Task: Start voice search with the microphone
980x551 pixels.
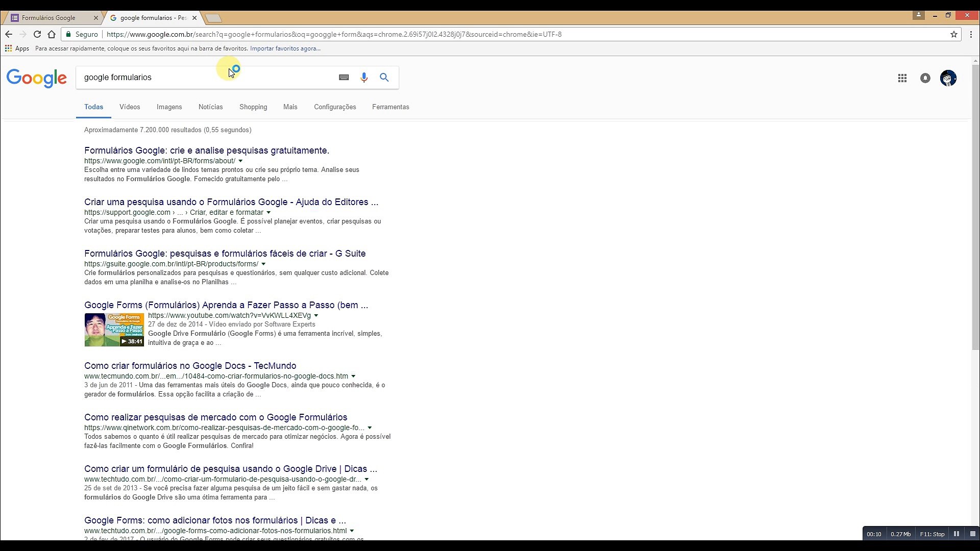Action: (364, 78)
